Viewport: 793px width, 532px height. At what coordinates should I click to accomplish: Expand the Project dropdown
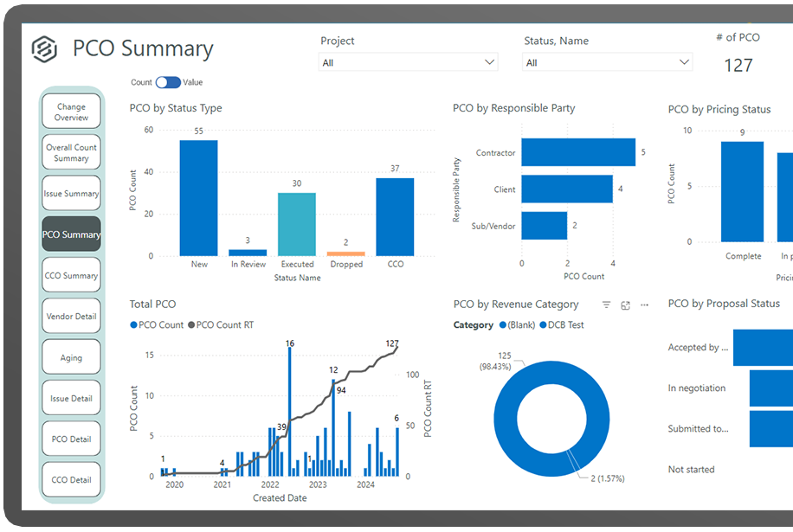(x=490, y=62)
